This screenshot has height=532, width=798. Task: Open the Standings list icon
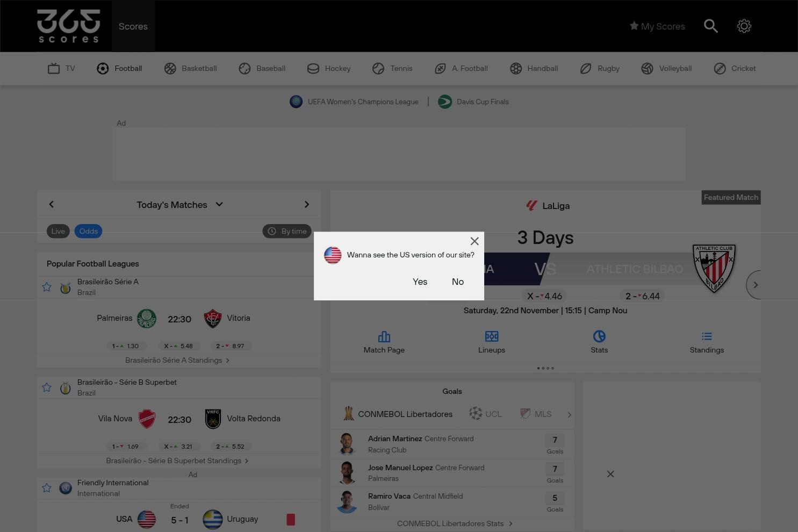(x=707, y=336)
